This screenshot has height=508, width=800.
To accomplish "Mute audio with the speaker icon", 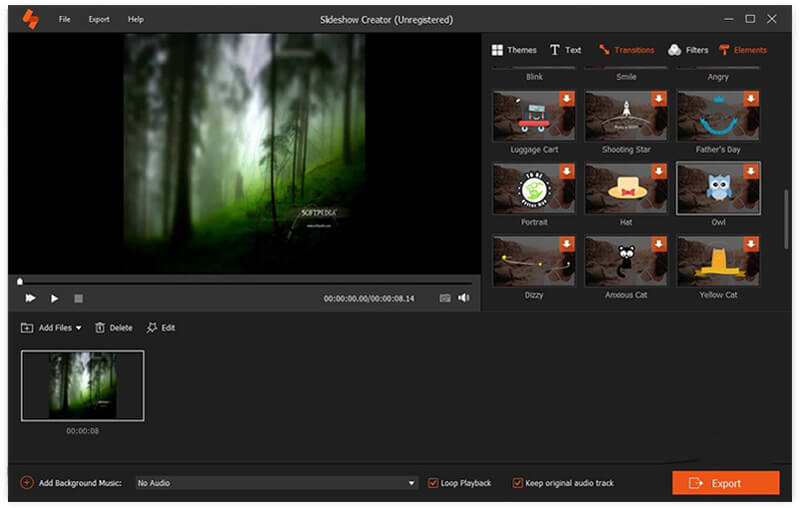I will (x=463, y=298).
